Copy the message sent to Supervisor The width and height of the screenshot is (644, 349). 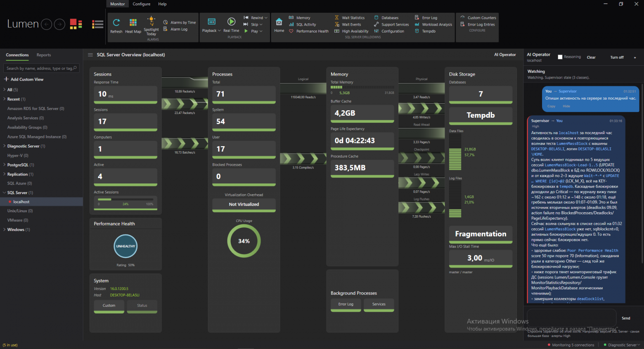point(552,106)
